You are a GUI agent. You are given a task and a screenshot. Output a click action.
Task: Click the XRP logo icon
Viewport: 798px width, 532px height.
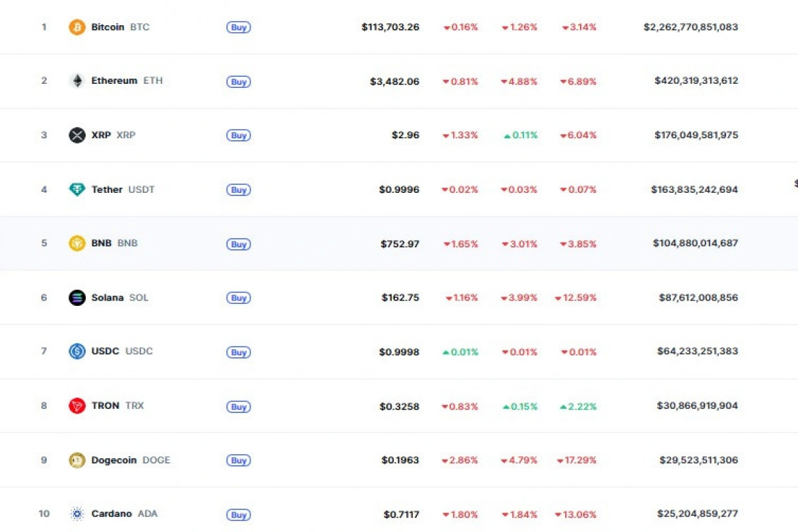click(77, 135)
